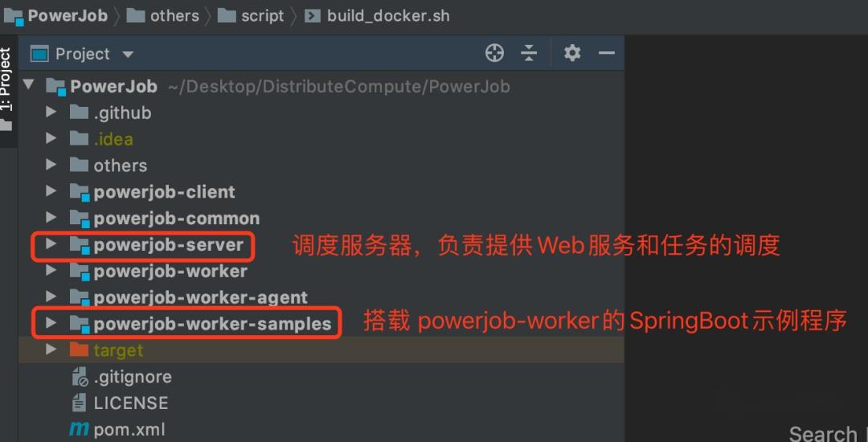Select the powerjob-worker-agent module
The image size is (868, 442).
200,297
